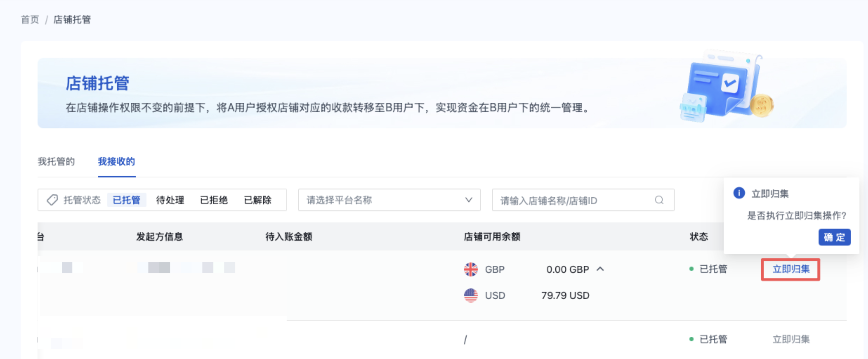Click the tag icon beside 托管状态
Image resolution: width=868 pixels, height=359 pixels.
click(x=52, y=200)
